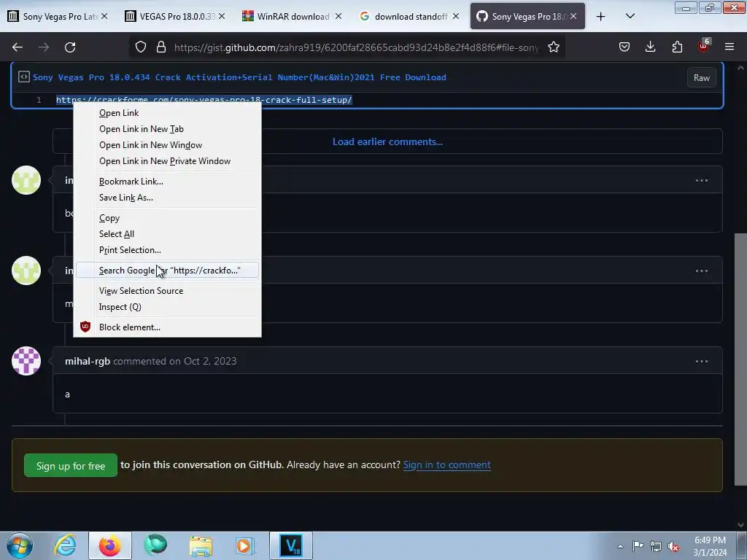The image size is (747, 560).
Task: Open the Firefox hamburger menu
Action: coord(729,47)
